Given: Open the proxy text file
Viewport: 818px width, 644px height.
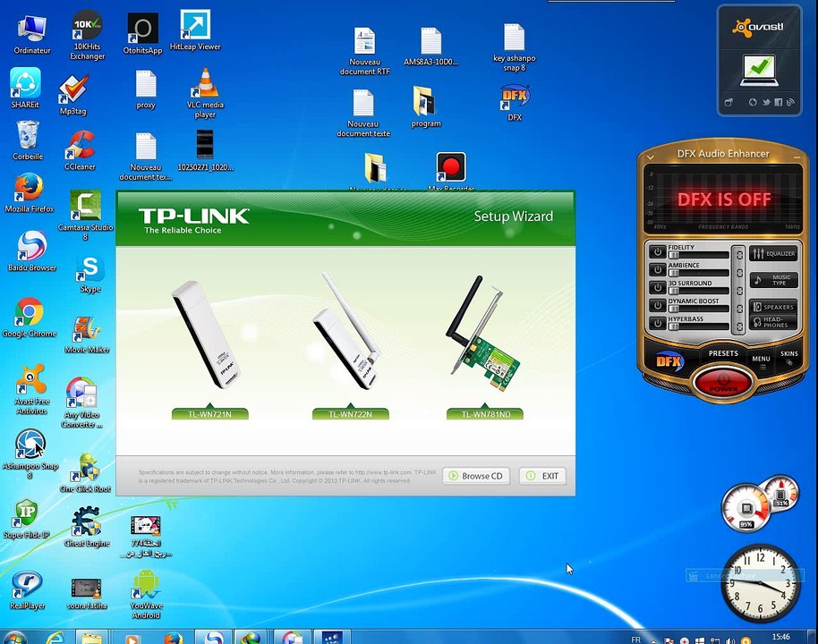Looking at the screenshot, I should point(146,89).
